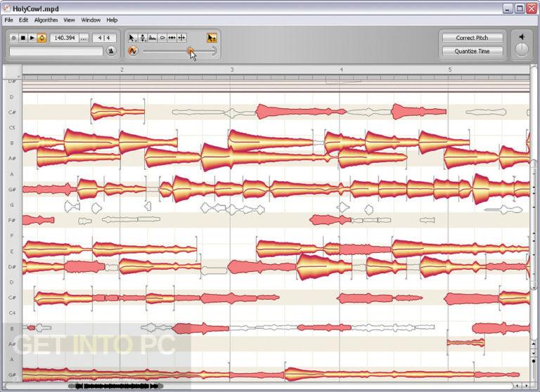Select the note separation tool
The width and height of the screenshot is (540, 392).
(181, 38)
